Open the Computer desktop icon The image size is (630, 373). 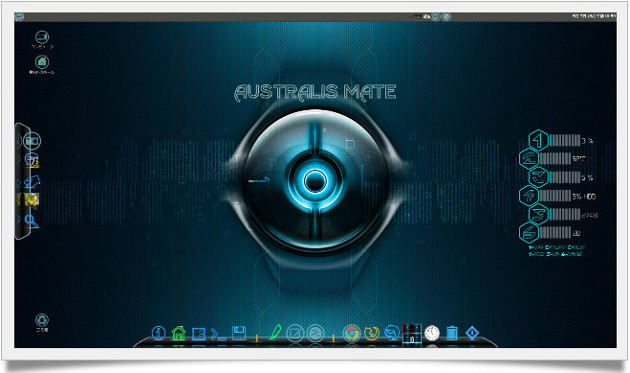click(42, 38)
